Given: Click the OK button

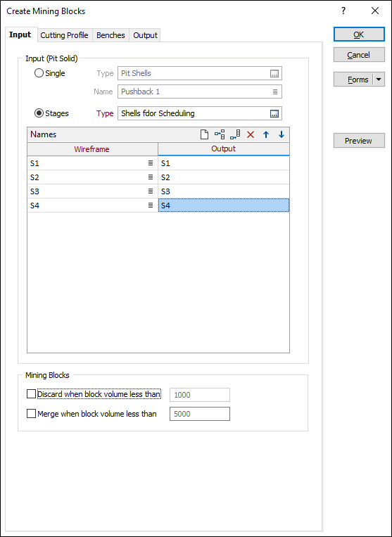Looking at the screenshot, I should (359, 34).
